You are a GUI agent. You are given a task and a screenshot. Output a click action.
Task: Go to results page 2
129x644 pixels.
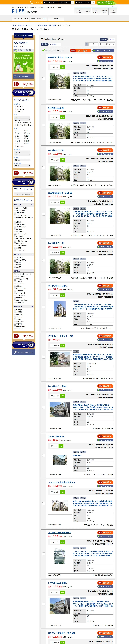pos(90,44)
